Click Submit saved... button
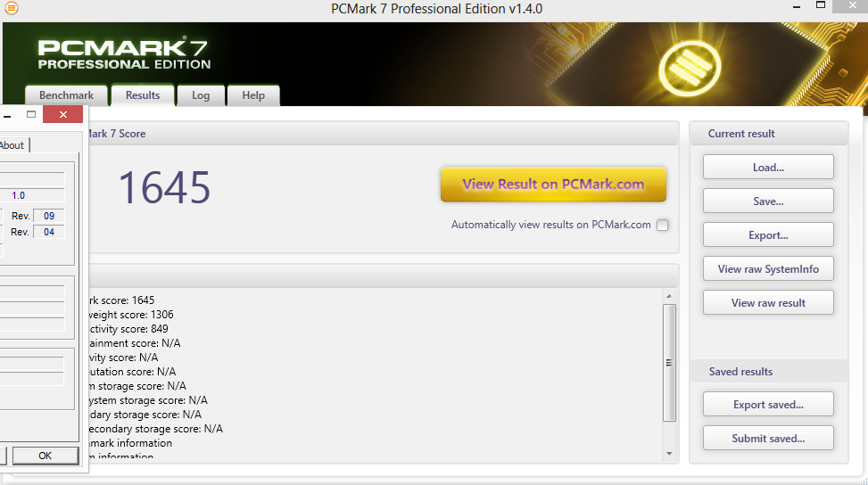 pos(768,438)
